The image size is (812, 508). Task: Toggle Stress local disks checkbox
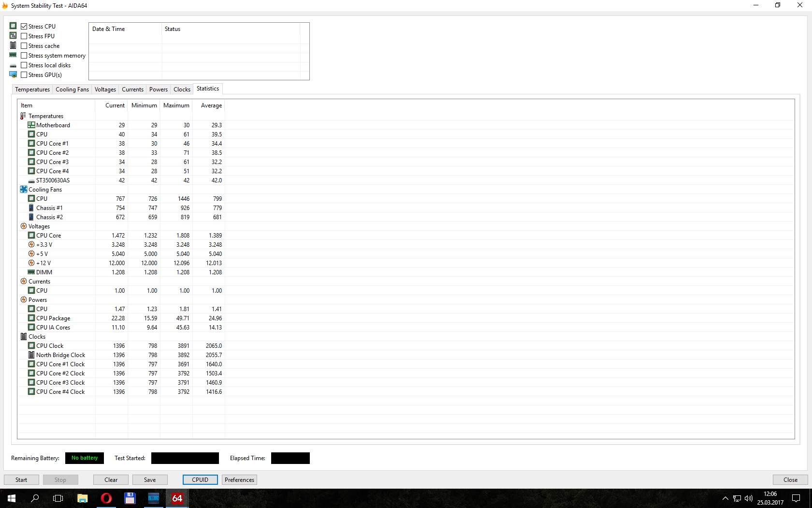click(x=24, y=65)
